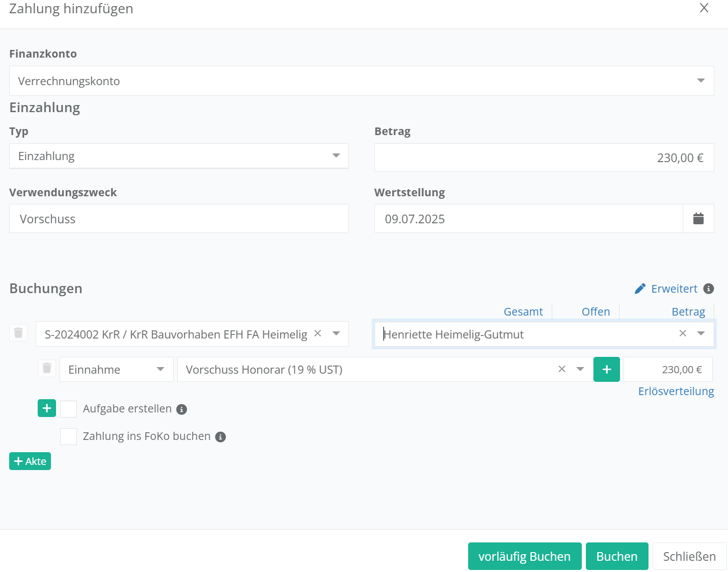728x572 pixels.
Task: Open the Erlösverteilung link
Action: tap(676, 392)
